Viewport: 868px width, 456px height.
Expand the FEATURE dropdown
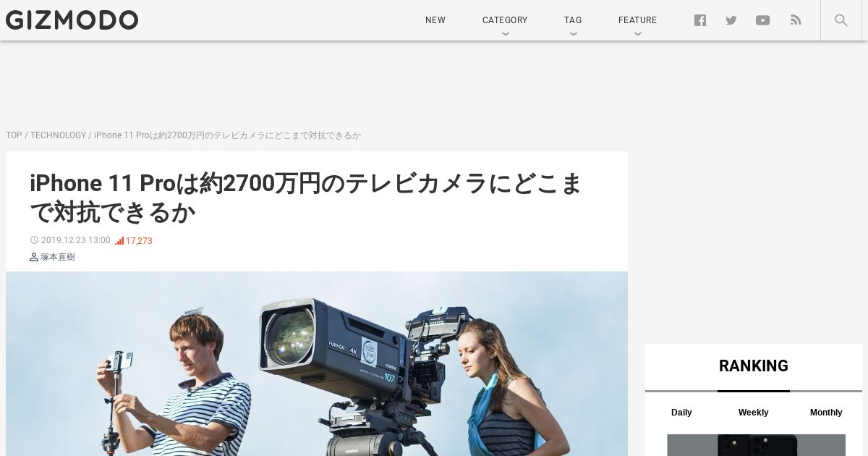click(x=637, y=20)
